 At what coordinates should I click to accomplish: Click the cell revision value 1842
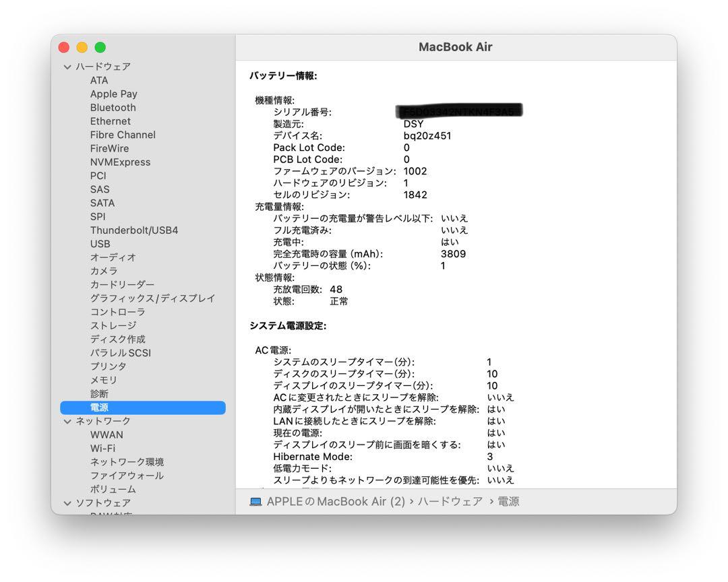pos(415,195)
